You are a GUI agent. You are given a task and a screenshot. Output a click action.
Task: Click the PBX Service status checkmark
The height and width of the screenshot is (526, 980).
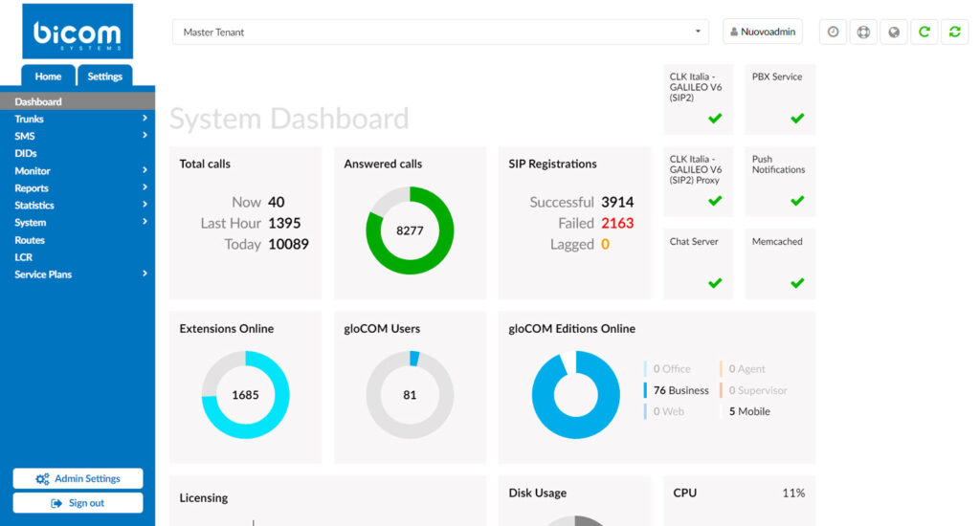tap(797, 118)
